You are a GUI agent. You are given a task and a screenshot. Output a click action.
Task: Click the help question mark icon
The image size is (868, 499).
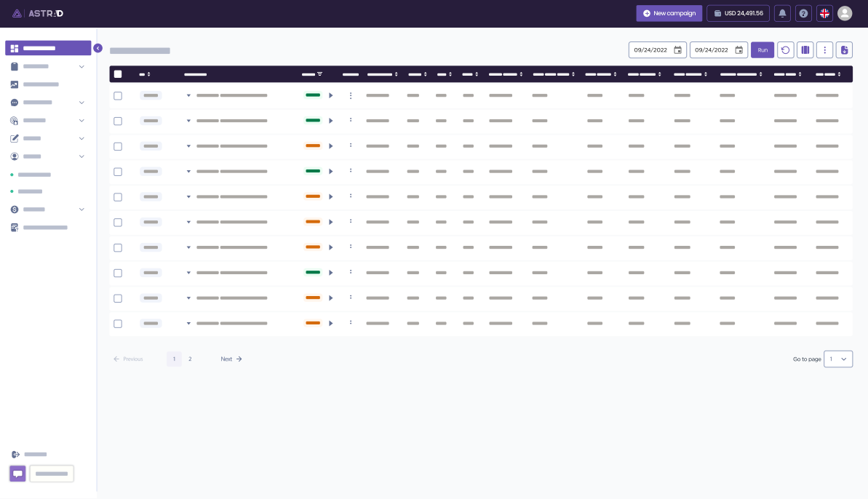tap(804, 13)
